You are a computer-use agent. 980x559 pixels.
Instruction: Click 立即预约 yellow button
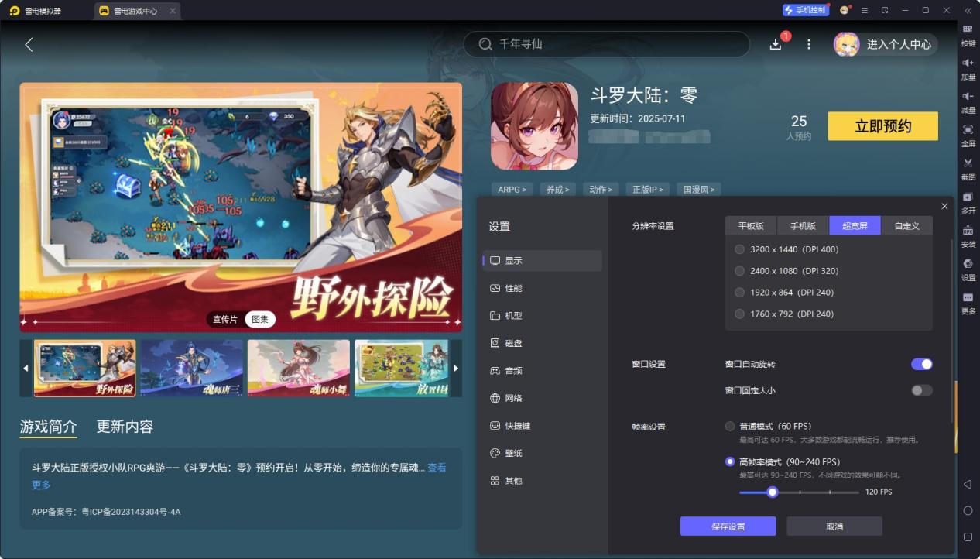tap(882, 126)
